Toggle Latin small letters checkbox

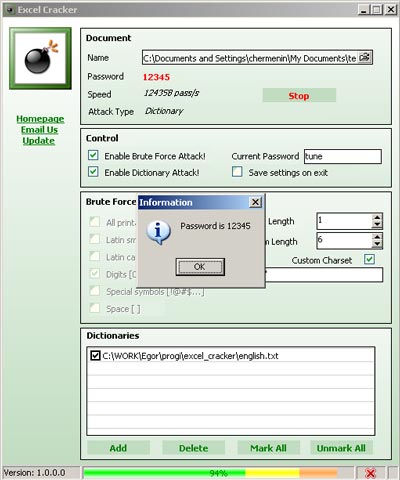pyautogui.click(x=95, y=239)
